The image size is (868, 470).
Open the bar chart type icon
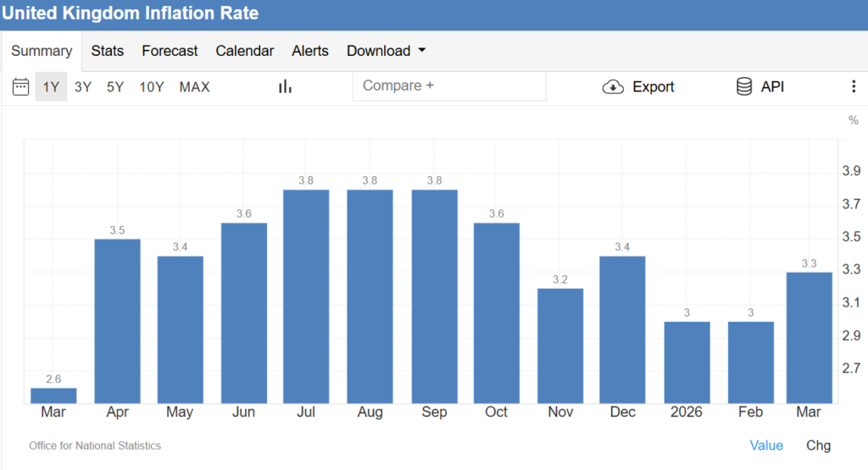coord(285,86)
